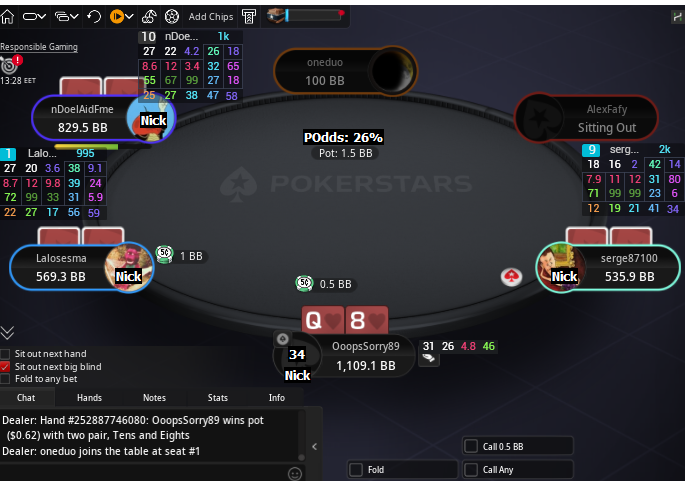The width and height of the screenshot is (685, 481).
Task: Enable Sit out next hand checkbox
Action: click(5, 354)
